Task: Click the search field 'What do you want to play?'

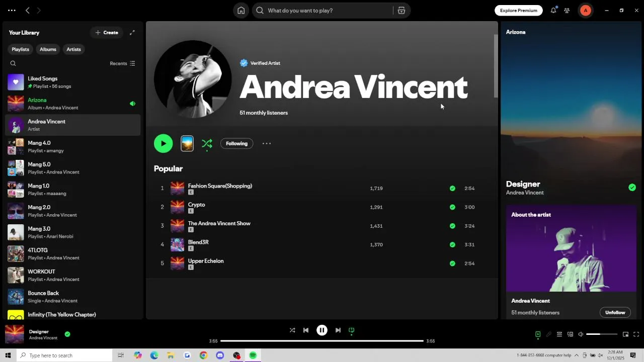Action: (x=322, y=11)
